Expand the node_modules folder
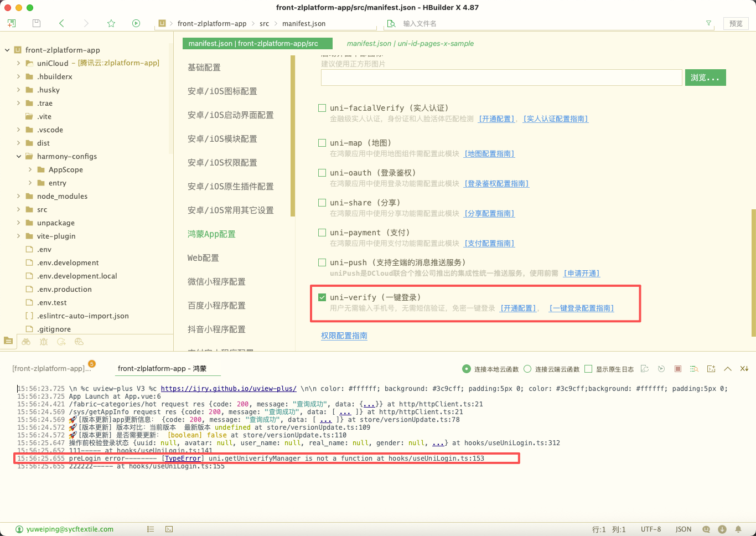Image resolution: width=756 pixels, height=536 pixels. click(19, 196)
